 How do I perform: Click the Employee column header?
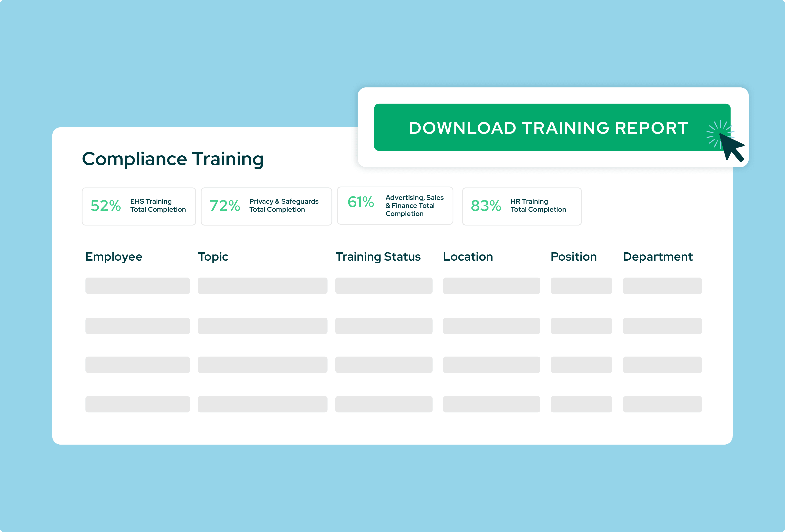[x=114, y=257]
